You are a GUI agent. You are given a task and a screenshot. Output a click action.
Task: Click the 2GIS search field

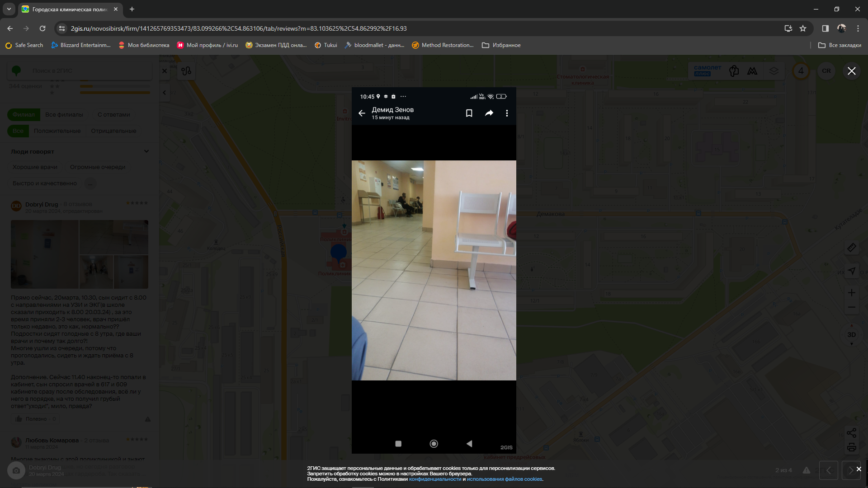click(x=80, y=70)
